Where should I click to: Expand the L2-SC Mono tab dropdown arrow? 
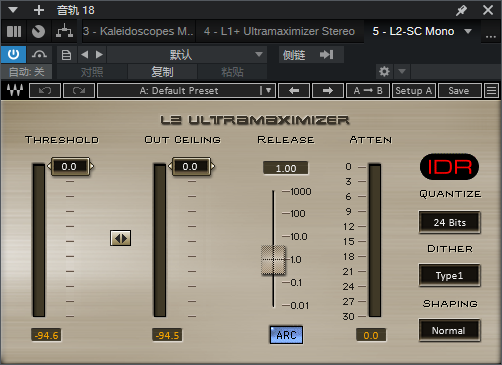(x=468, y=31)
